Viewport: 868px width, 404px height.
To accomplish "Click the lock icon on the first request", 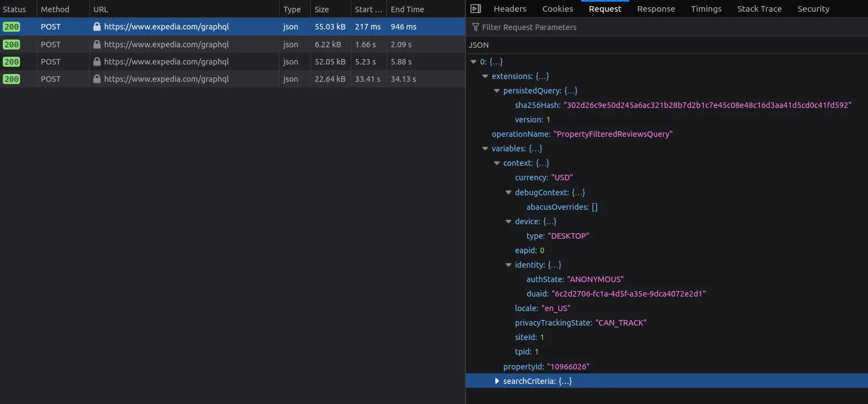I will pyautogui.click(x=97, y=27).
